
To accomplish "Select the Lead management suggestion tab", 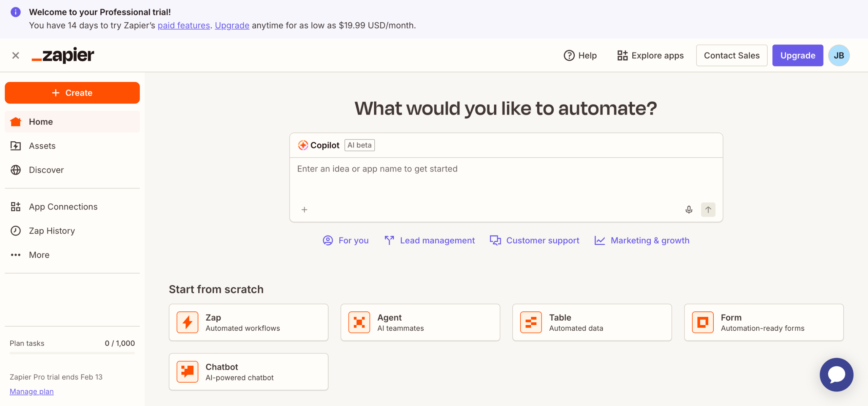I will point(430,240).
